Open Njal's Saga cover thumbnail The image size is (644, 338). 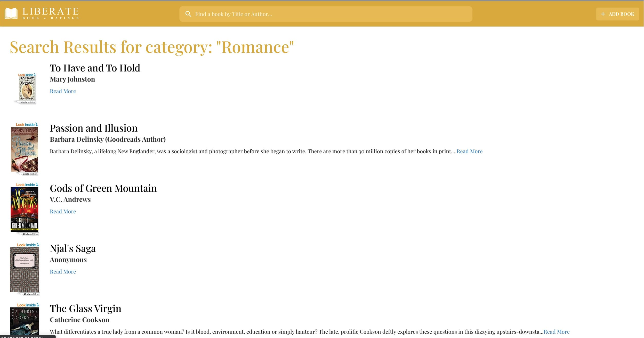(x=25, y=269)
